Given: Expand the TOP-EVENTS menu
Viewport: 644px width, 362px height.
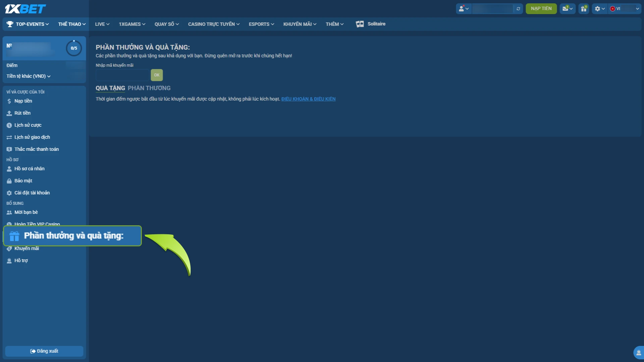Looking at the screenshot, I should tap(28, 24).
